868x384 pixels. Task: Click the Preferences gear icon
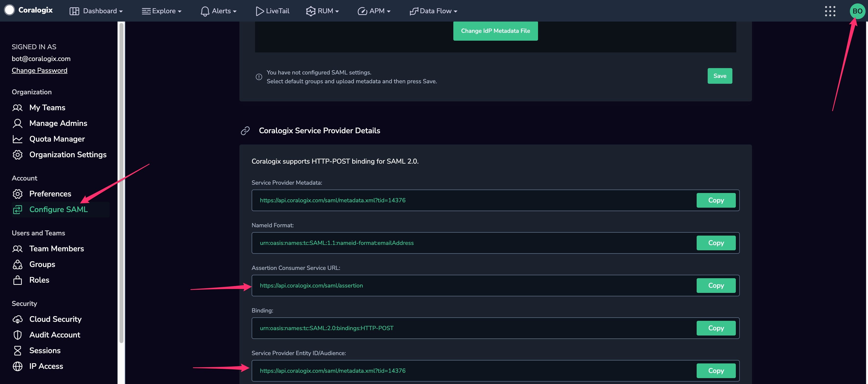[x=18, y=194]
